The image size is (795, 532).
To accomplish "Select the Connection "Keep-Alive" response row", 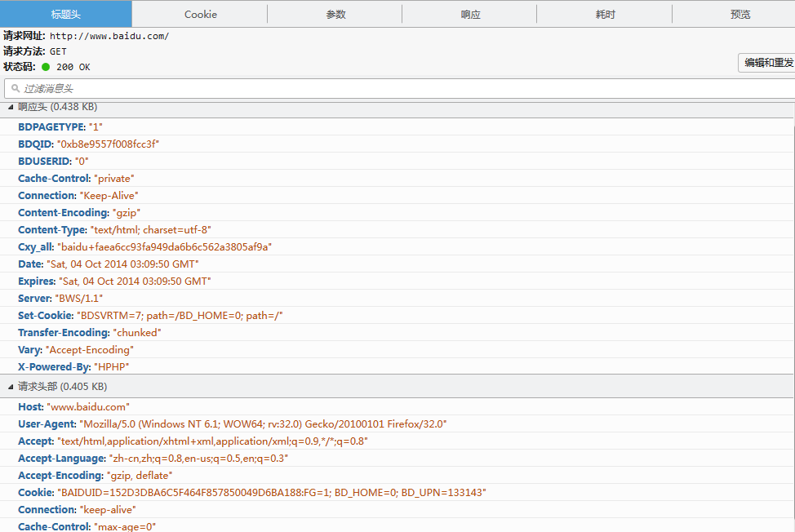I will (397, 196).
